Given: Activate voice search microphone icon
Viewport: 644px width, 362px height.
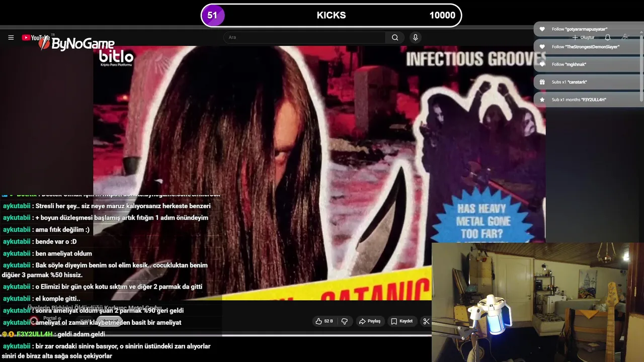Looking at the screenshot, I should coord(415,37).
